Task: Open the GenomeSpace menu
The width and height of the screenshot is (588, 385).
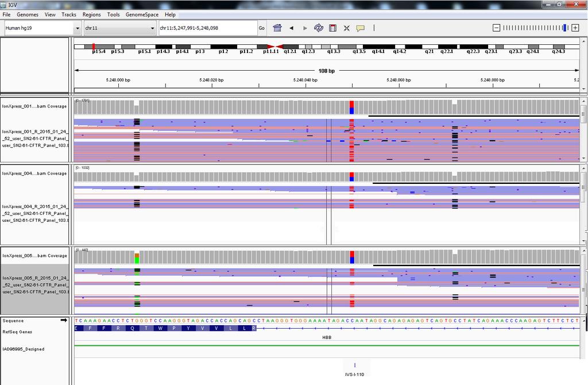Action: 142,14
